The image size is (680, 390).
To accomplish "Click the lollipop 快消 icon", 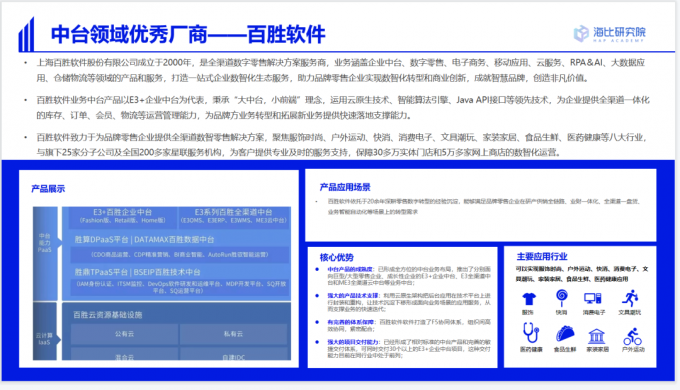I will point(562,298).
